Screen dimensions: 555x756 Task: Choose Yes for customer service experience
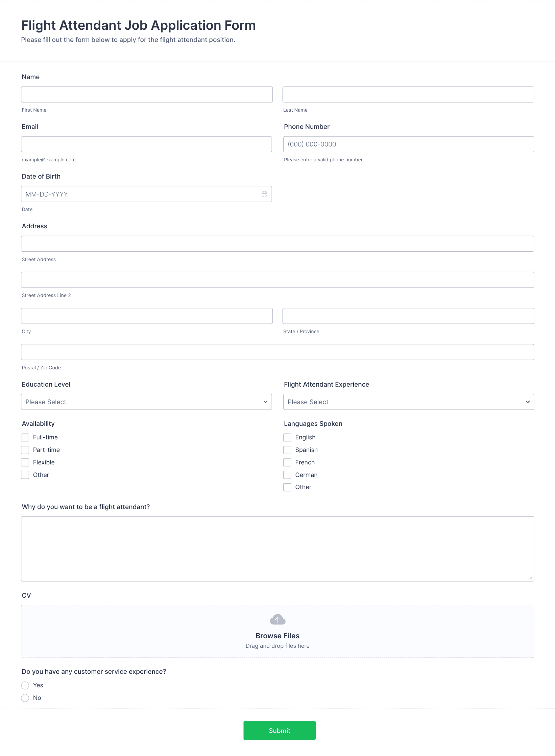coord(25,685)
